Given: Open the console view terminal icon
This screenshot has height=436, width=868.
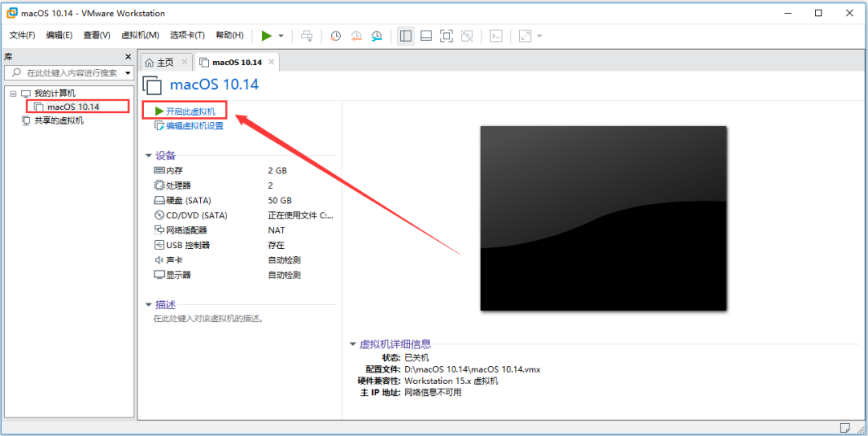Looking at the screenshot, I should point(497,36).
